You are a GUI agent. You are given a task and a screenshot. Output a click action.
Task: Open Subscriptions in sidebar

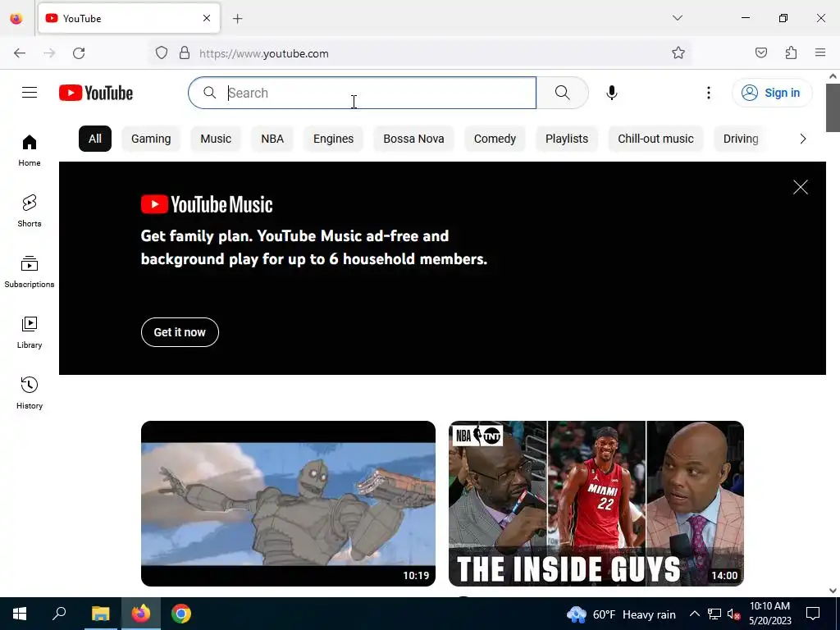[x=30, y=272]
